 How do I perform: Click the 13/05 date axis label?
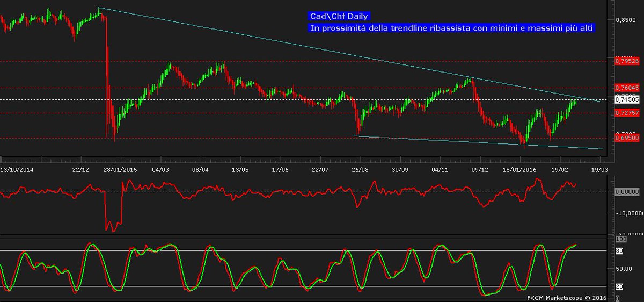click(x=240, y=169)
